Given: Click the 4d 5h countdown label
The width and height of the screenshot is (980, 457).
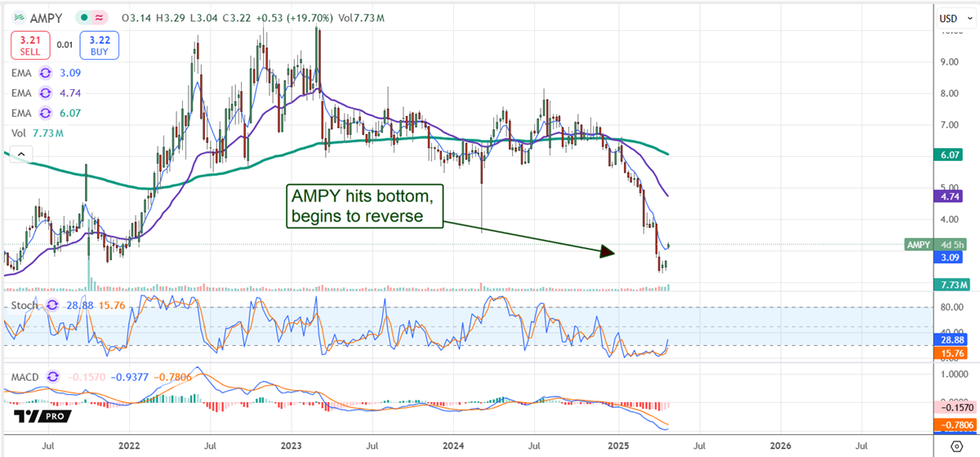Looking at the screenshot, I should pyautogui.click(x=952, y=244).
